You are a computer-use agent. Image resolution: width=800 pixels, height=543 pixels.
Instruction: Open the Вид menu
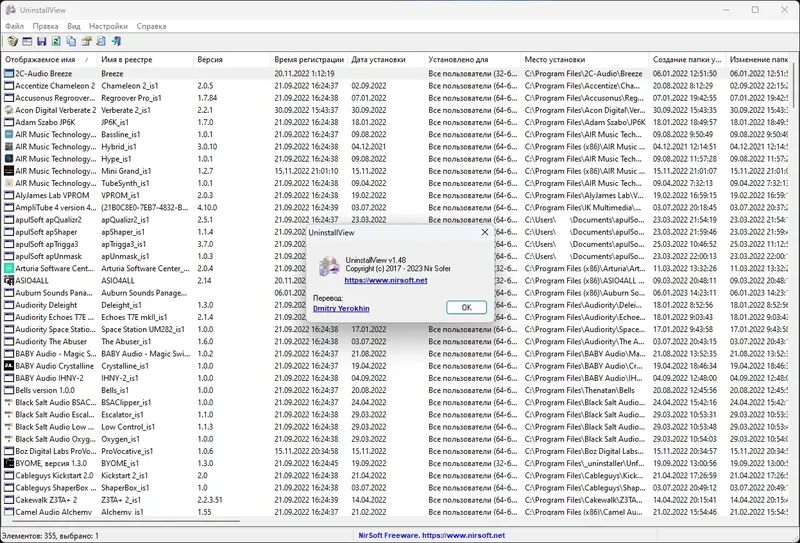click(x=74, y=26)
